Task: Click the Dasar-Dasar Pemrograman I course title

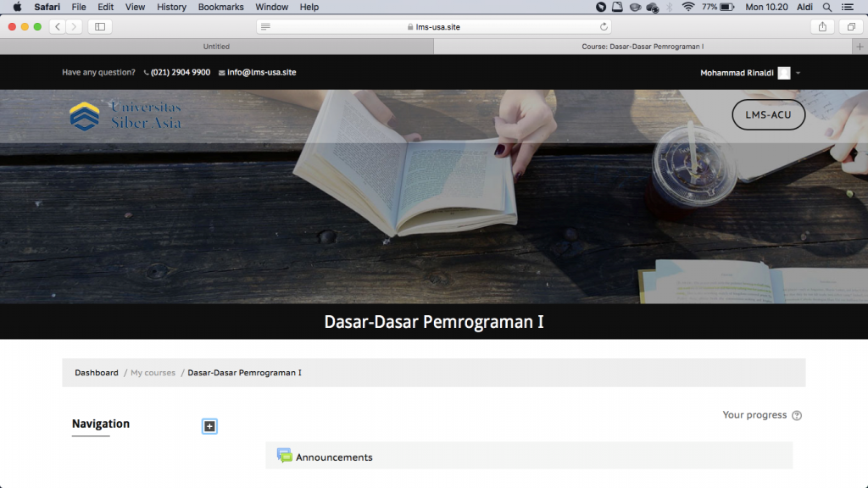Action: coord(434,322)
